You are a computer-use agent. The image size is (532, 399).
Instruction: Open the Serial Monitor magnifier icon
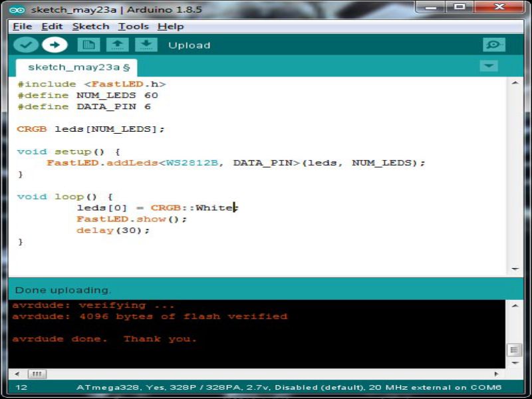(x=493, y=45)
